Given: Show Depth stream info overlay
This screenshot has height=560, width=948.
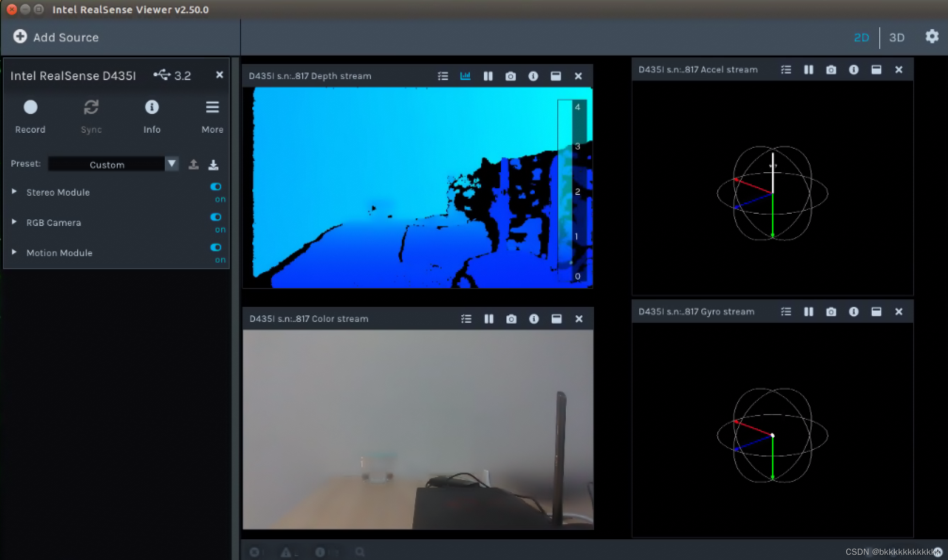Looking at the screenshot, I should click(533, 76).
